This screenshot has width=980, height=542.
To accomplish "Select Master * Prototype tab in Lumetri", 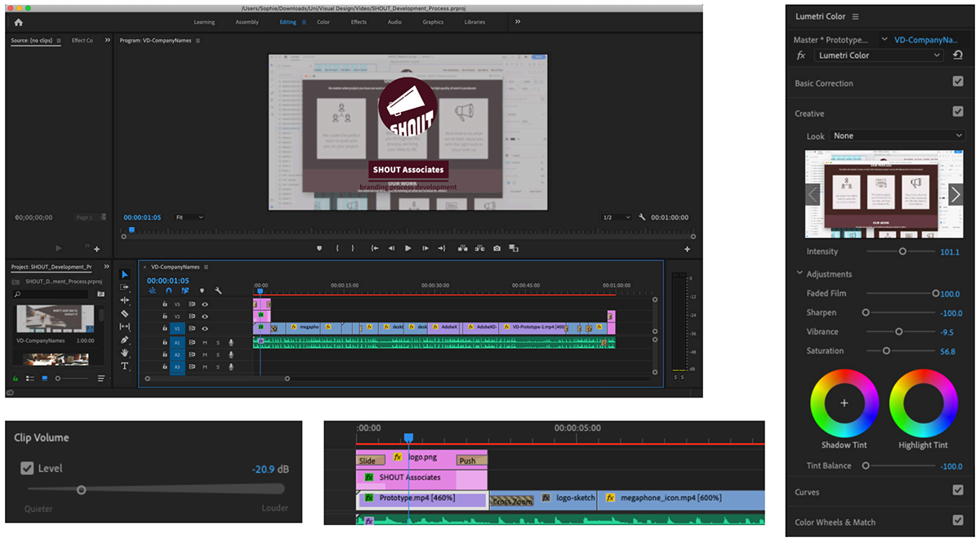I will [831, 39].
